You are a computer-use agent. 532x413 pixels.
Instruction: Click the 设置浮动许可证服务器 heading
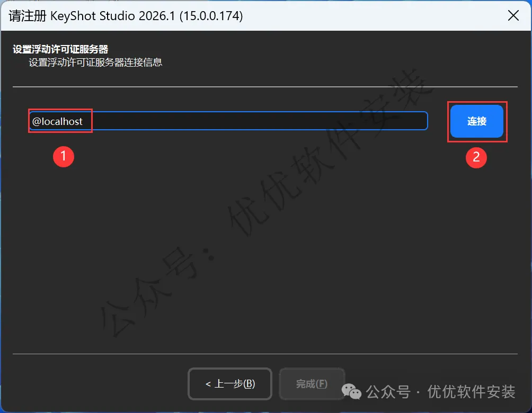click(60, 49)
